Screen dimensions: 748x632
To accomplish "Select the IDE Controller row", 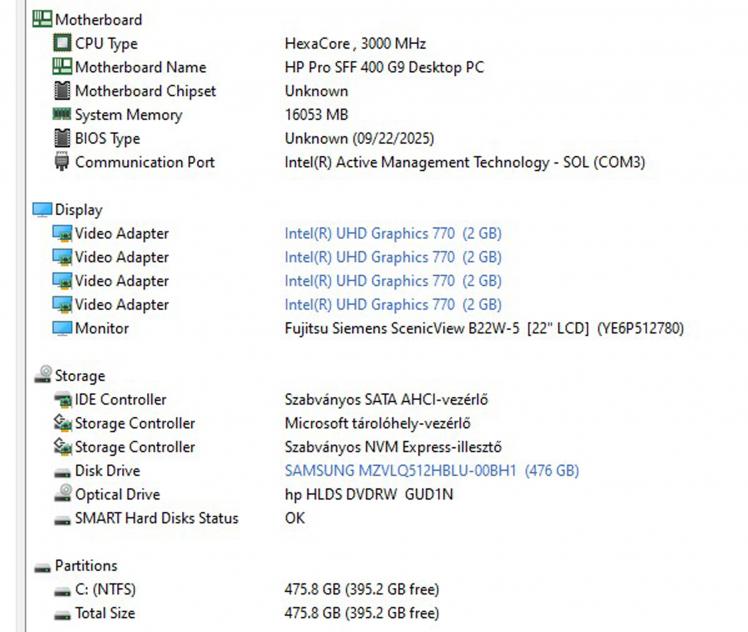I will 120,400.
